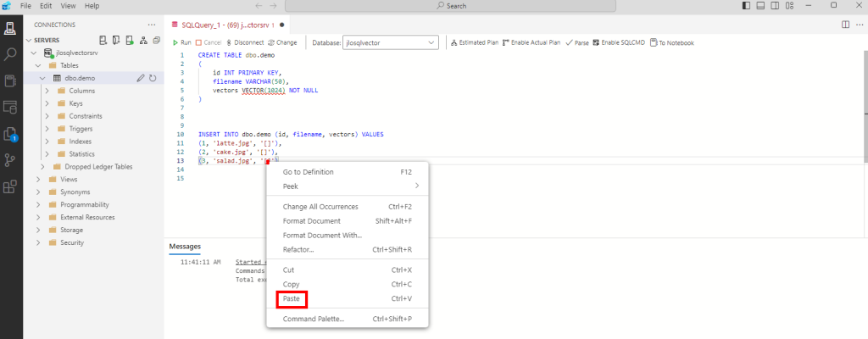
Task: Collapse the jlosqlvectorsrv server node
Action: pos(34,53)
